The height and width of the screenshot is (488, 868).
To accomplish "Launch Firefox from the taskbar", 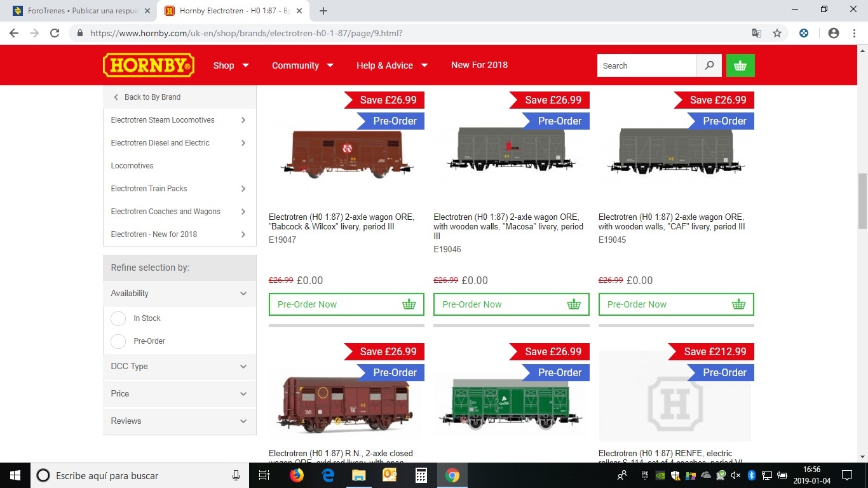I will [296, 475].
